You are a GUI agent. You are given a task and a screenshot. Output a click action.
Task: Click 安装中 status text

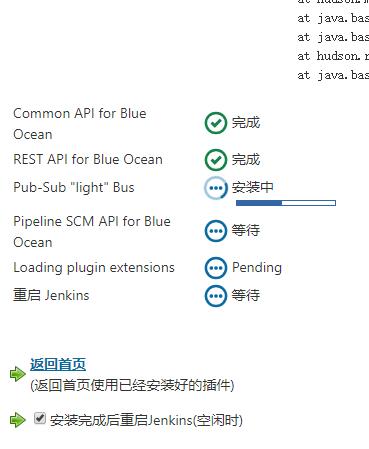[253, 187]
